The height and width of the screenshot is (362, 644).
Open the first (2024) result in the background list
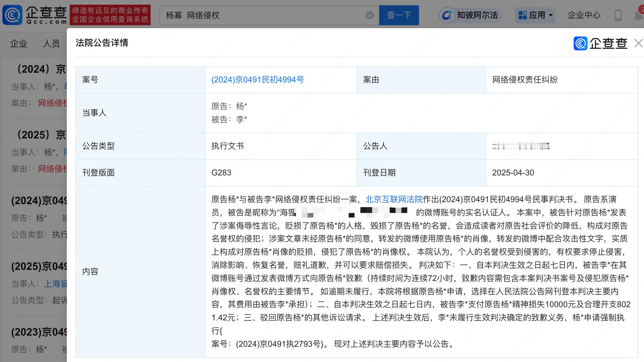(x=40, y=70)
